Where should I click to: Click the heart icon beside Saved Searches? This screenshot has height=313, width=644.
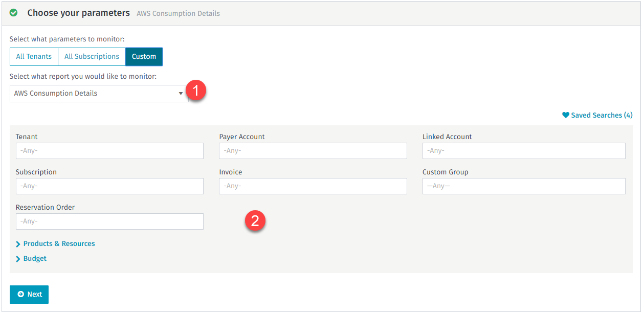565,115
